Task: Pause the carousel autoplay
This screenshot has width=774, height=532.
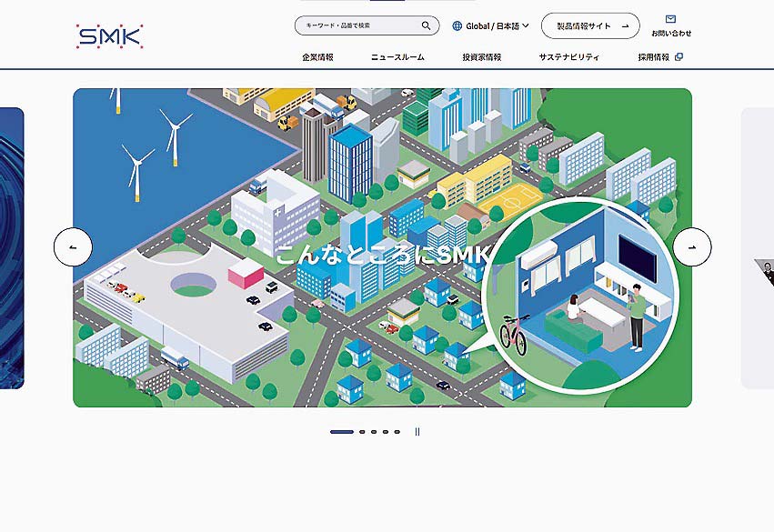Action: point(417,432)
